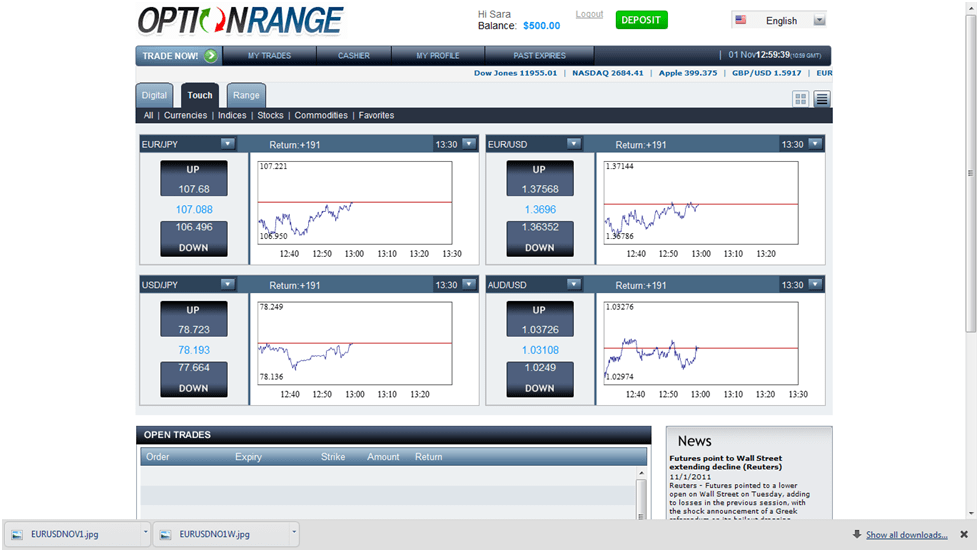979x552 pixels.
Task: Switch to grid view layout icon
Action: pos(800,99)
